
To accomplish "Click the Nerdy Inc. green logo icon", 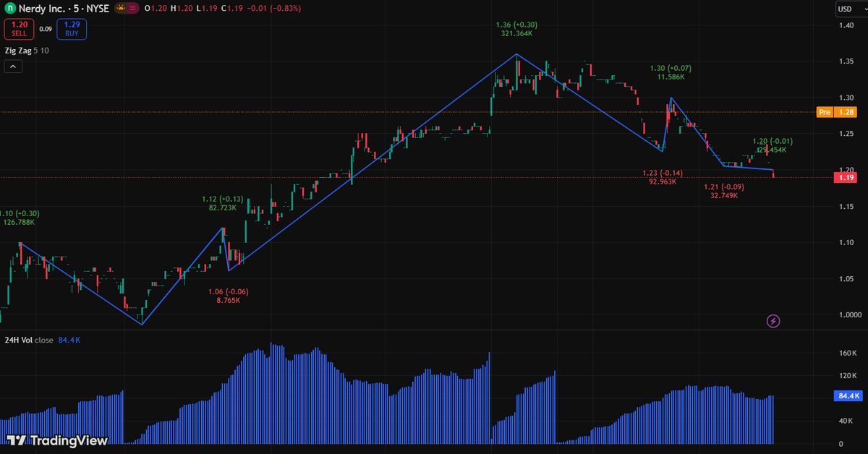I will [x=11, y=9].
